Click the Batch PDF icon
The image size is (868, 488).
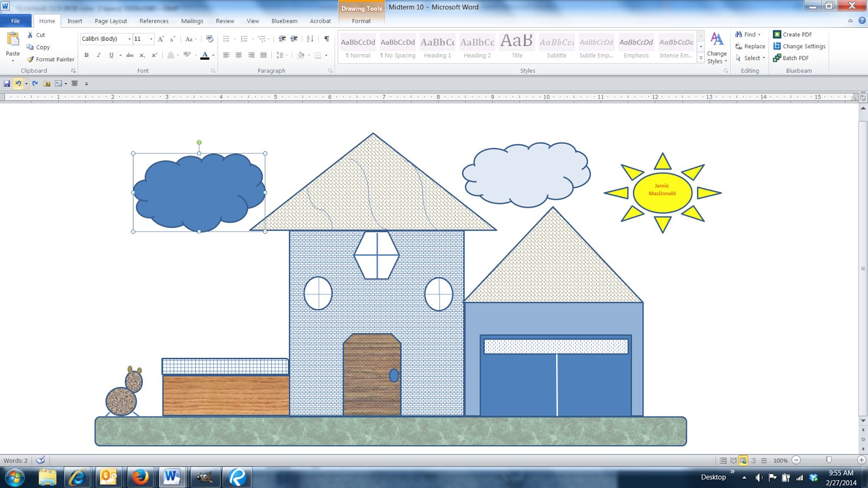point(777,58)
